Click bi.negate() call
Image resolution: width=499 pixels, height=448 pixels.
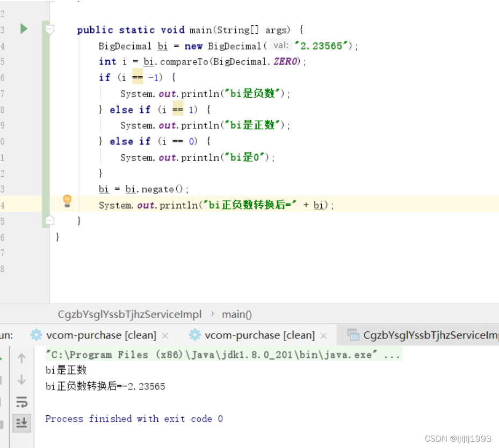point(154,189)
